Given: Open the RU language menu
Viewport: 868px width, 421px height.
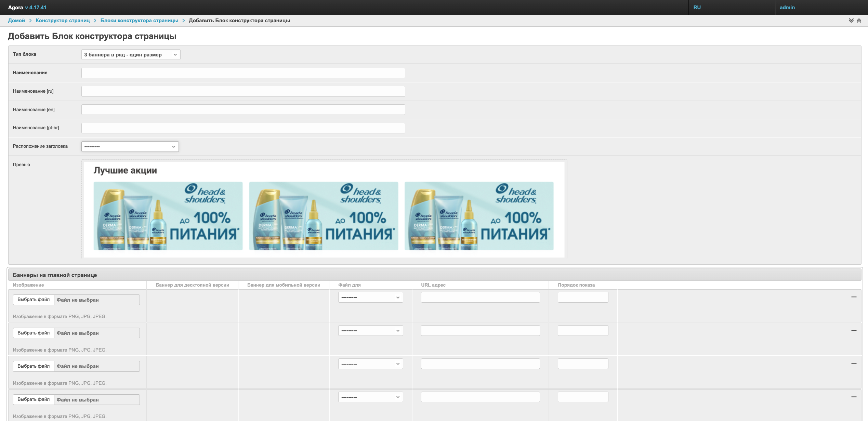Looking at the screenshot, I should (697, 8).
